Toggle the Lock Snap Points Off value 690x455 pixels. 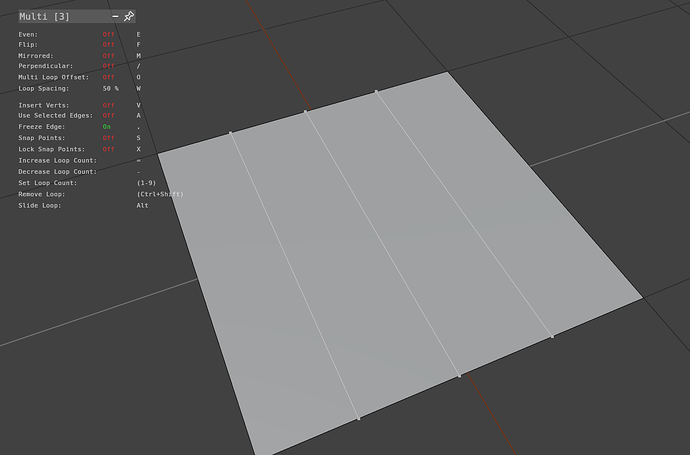click(108, 149)
